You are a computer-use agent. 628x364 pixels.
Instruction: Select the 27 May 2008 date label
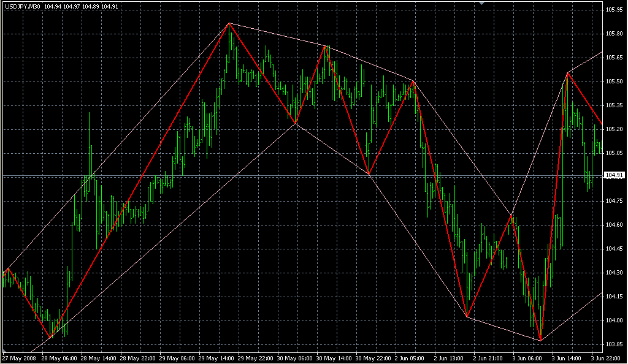click(19, 357)
